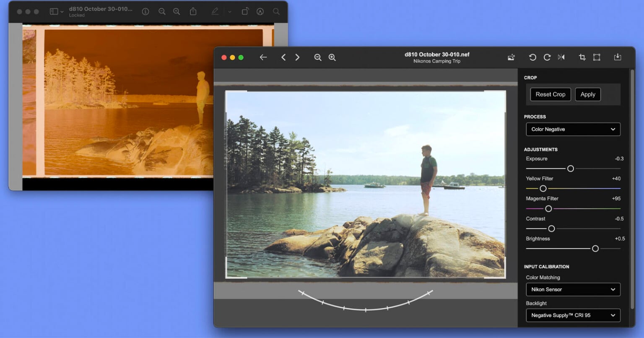Open the Nikon Sensor color matching dropdown
Screen dimensions: 644x338
[573, 289]
